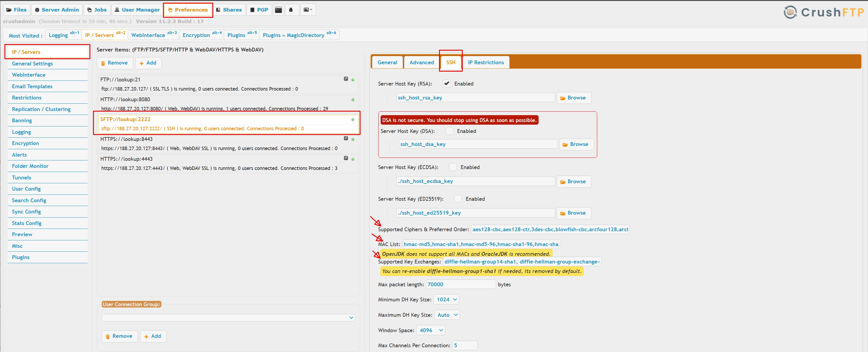Open Encryption in Most Visited shortcuts
The height and width of the screenshot is (352, 868).
201,35
